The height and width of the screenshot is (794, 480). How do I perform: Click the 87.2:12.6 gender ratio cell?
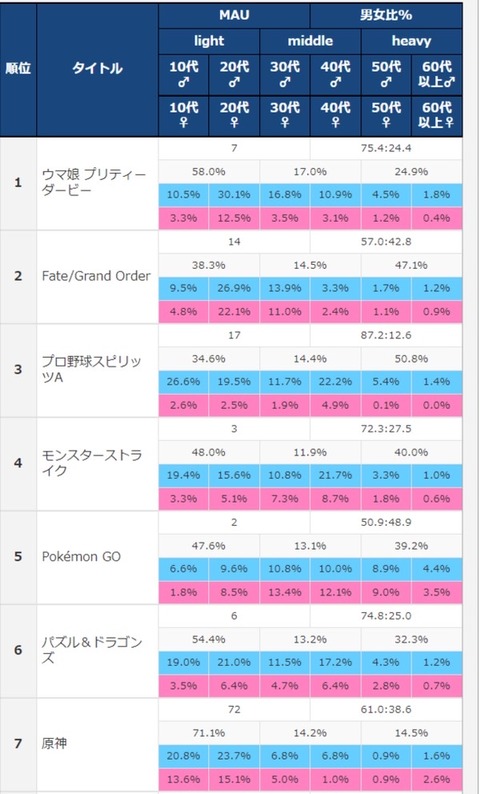386,335
